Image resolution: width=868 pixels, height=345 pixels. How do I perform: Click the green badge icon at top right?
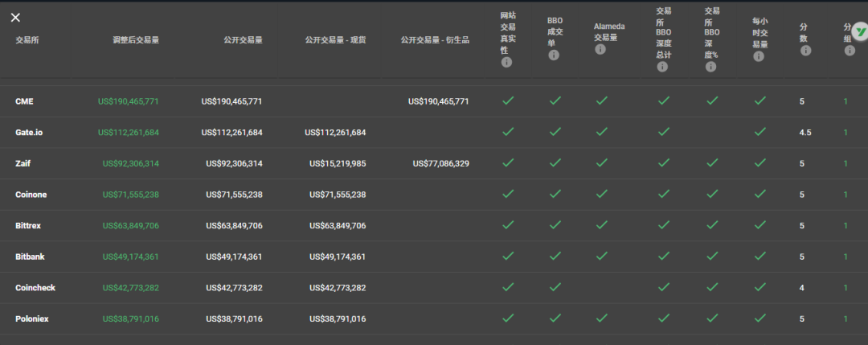[859, 32]
